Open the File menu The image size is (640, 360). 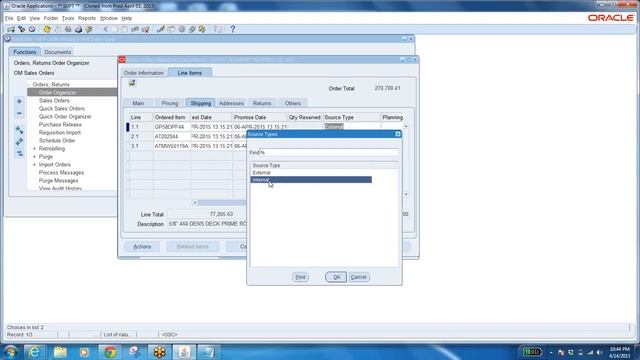point(9,18)
